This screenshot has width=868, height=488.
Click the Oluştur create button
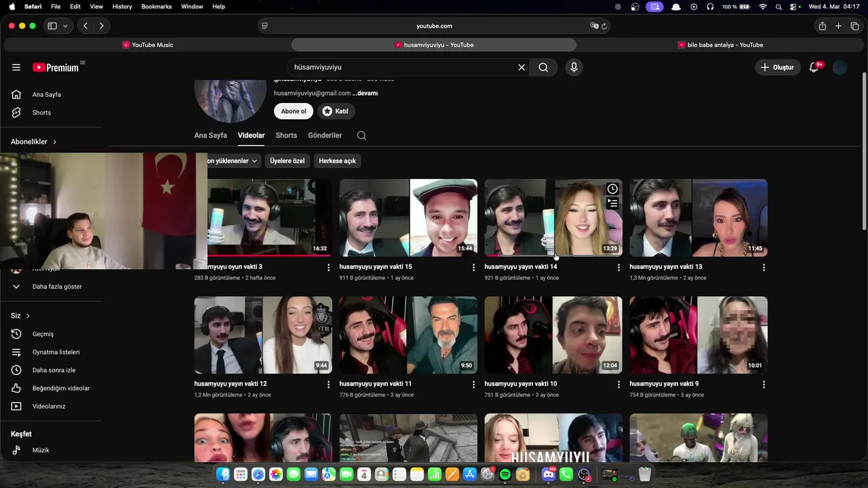click(777, 67)
